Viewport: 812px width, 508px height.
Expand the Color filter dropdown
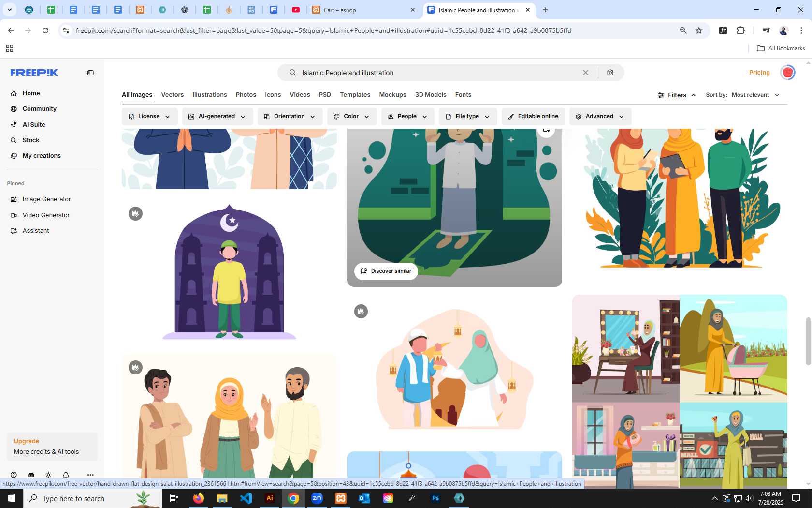click(x=351, y=117)
